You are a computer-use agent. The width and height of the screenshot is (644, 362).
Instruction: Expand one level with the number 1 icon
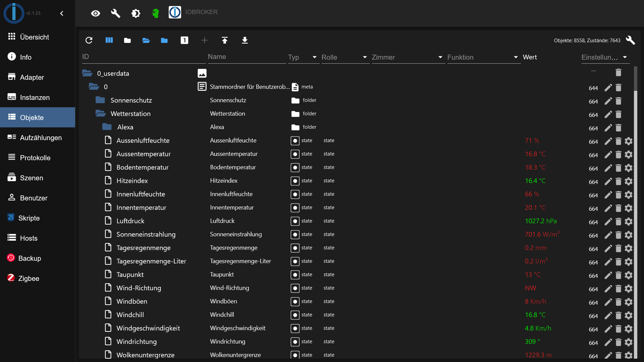[184, 40]
